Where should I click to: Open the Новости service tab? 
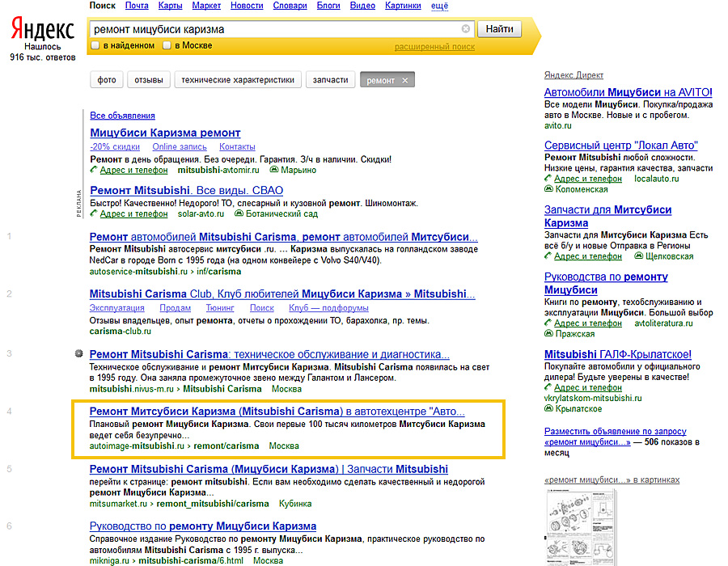pos(247,6)
